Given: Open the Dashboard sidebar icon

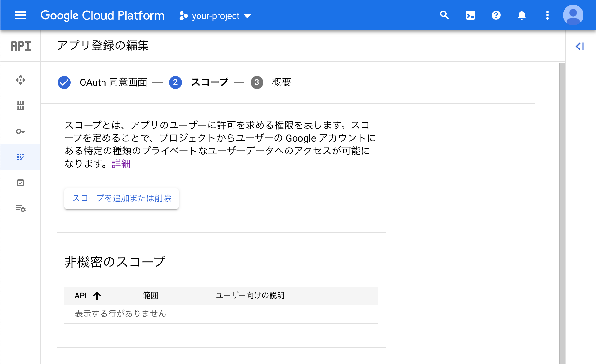Looking at the screenshot, I should pyautogui.click(x=21, y=80).
